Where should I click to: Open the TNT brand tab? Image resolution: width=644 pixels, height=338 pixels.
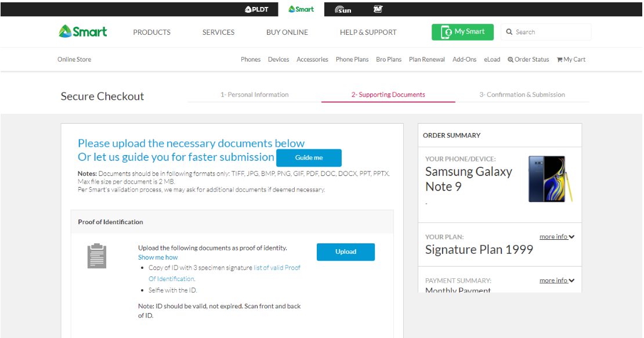click(378, 9)
